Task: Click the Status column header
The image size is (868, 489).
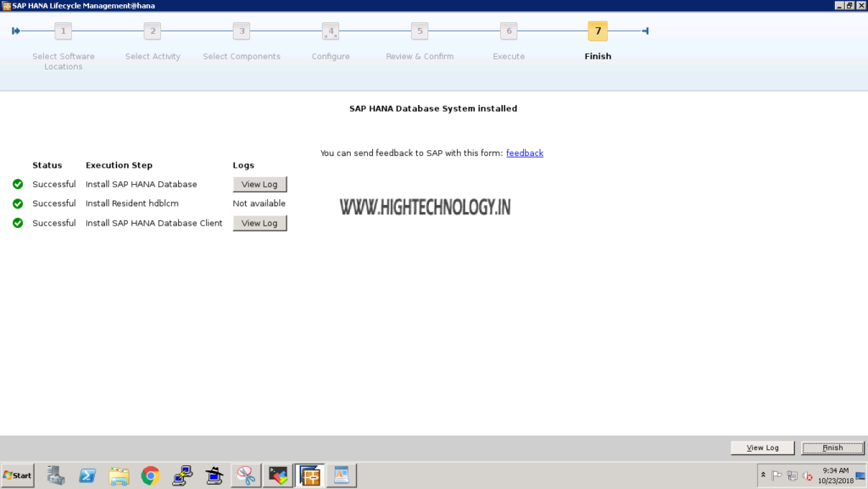Action: point(47,165)
